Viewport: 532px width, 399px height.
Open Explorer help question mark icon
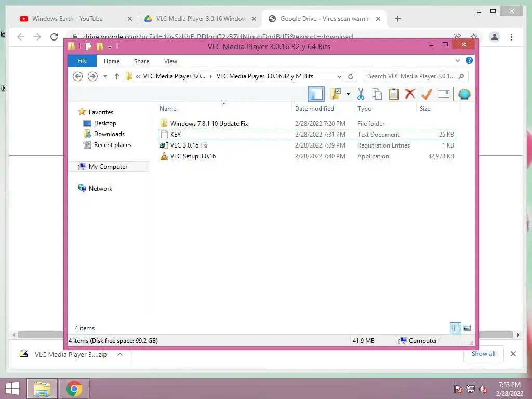tap(469, 60)
